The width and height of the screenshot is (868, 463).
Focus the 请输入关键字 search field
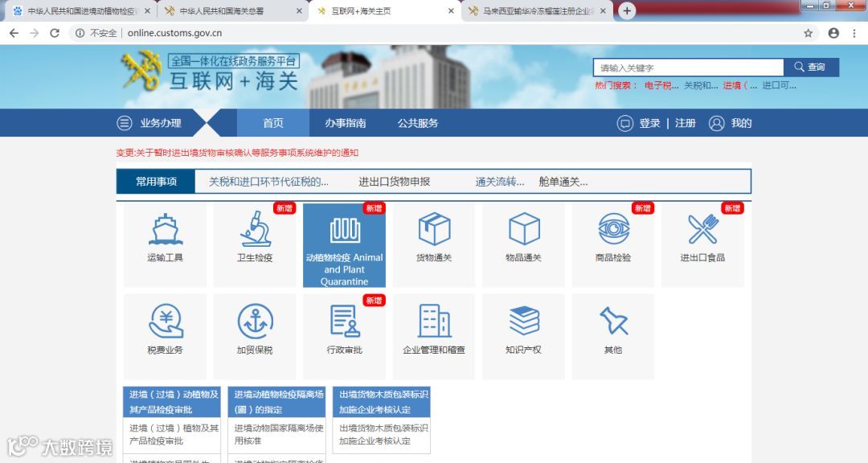pyautogui.click(x=689, y=68)
